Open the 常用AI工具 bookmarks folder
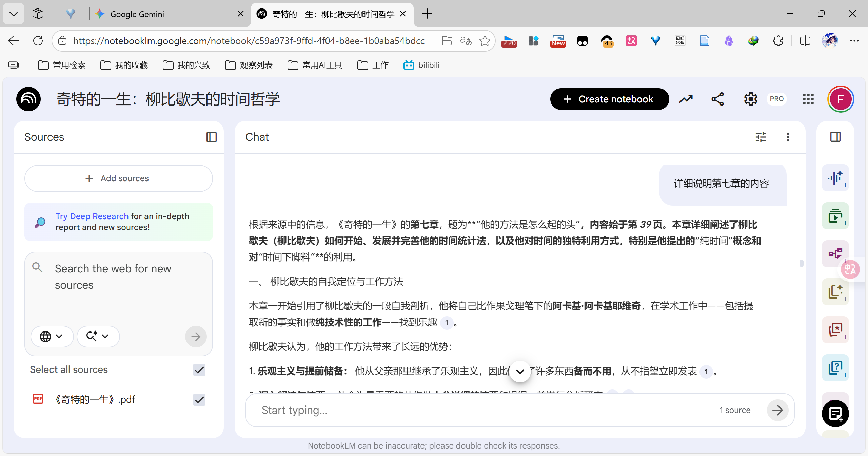The image size is (868, 456). pos(315,65)
